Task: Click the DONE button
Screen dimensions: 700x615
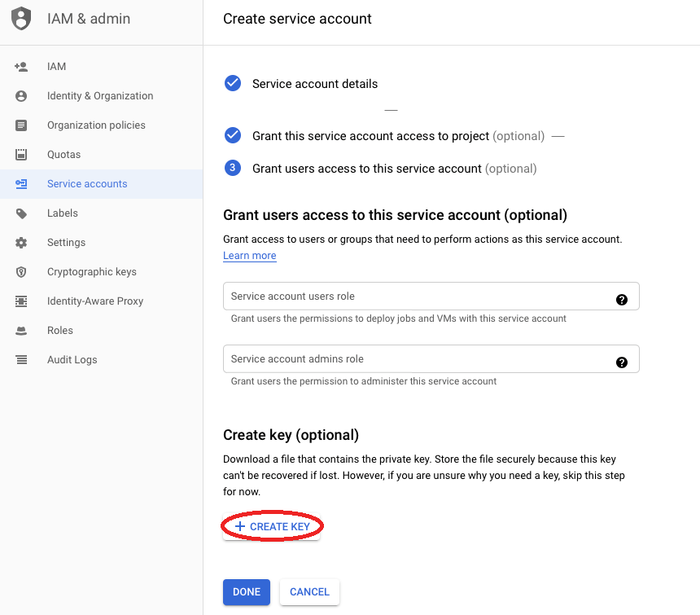Action: (246, 592)
